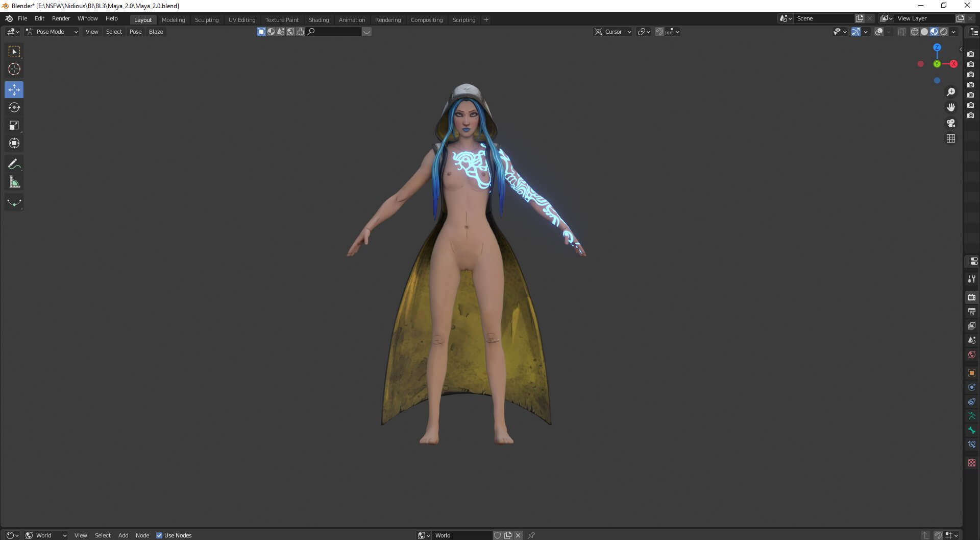This screenshot has height=540, width=980.
Task: Switch to solid viewport shading
Action: (924, 32)
